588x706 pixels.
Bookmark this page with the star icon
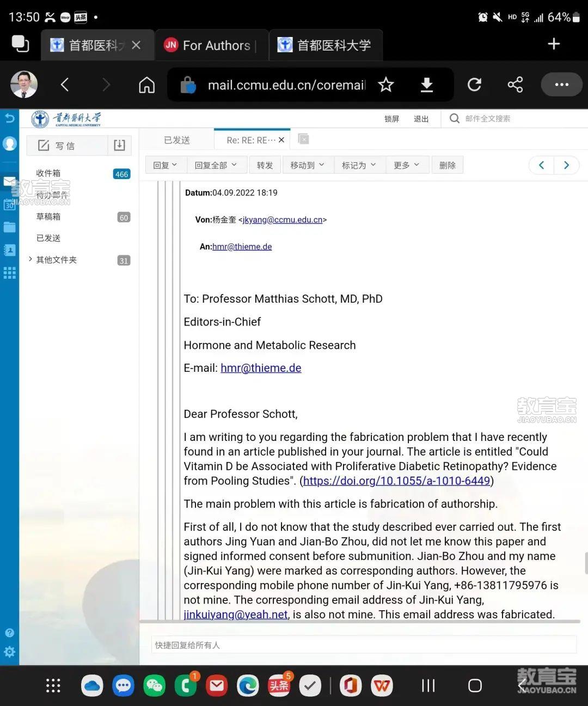386,84
